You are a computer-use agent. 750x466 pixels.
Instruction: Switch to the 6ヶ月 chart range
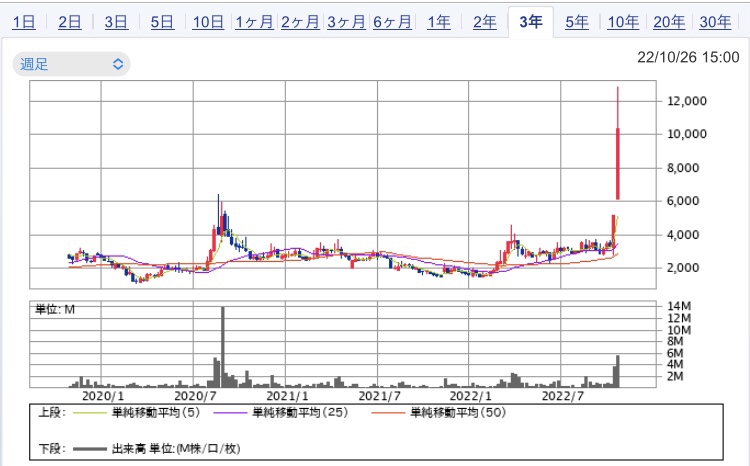[x=392, y=22]
